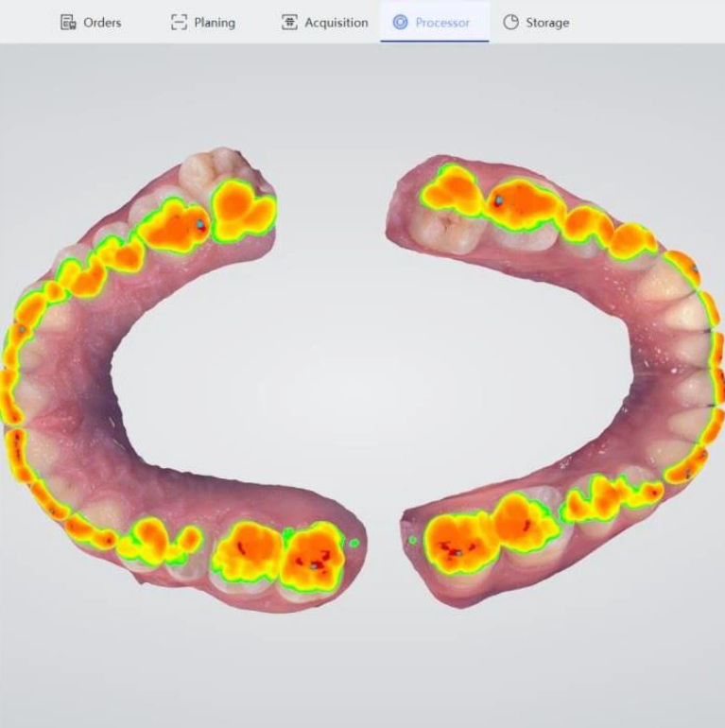Viewport: 725px width, 728px height.
Task: Select the green dot beside left arch's lower end
Action: 354,543
